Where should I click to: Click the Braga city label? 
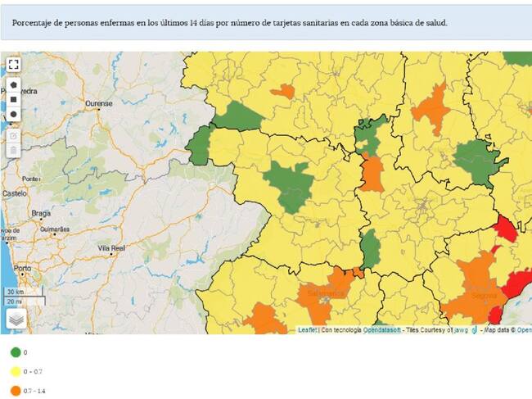coord(40,213)
